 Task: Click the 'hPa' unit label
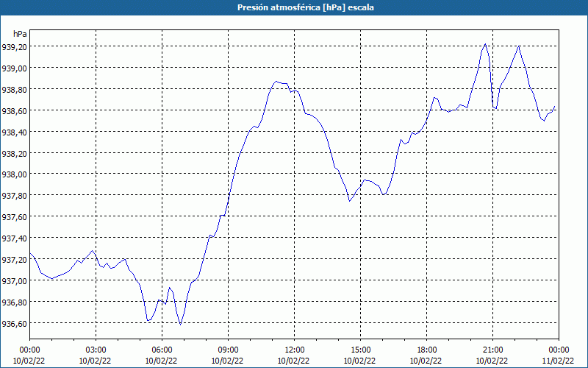point(20,34)
